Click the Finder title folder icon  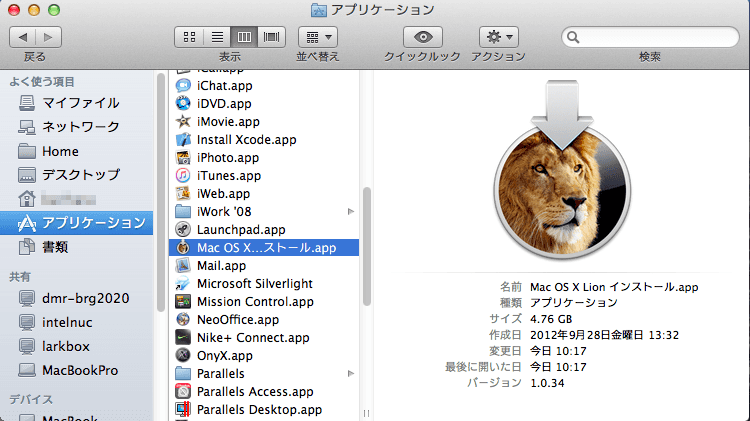[x=319, y=10]
